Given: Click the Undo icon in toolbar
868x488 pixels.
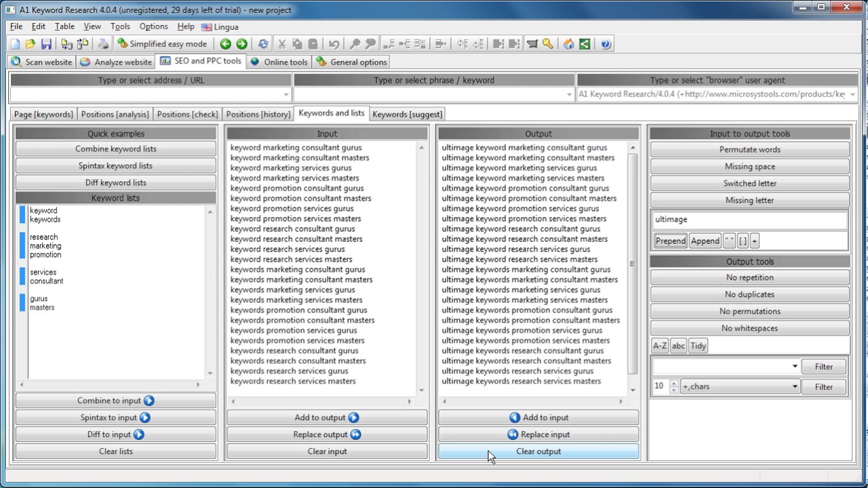Looking at the screenshot, I should 334,44.
